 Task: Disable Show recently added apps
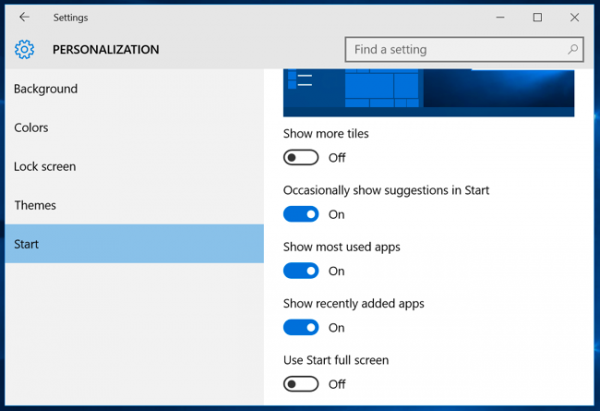pos(301,327)
